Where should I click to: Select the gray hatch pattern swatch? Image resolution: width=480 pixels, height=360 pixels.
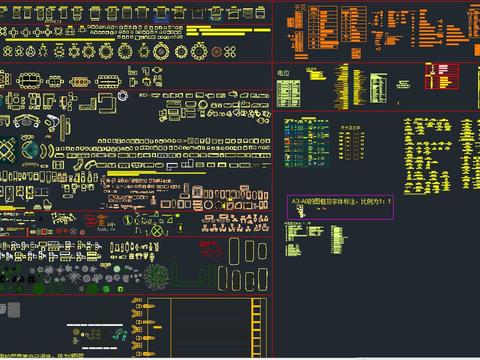(13, 310)
